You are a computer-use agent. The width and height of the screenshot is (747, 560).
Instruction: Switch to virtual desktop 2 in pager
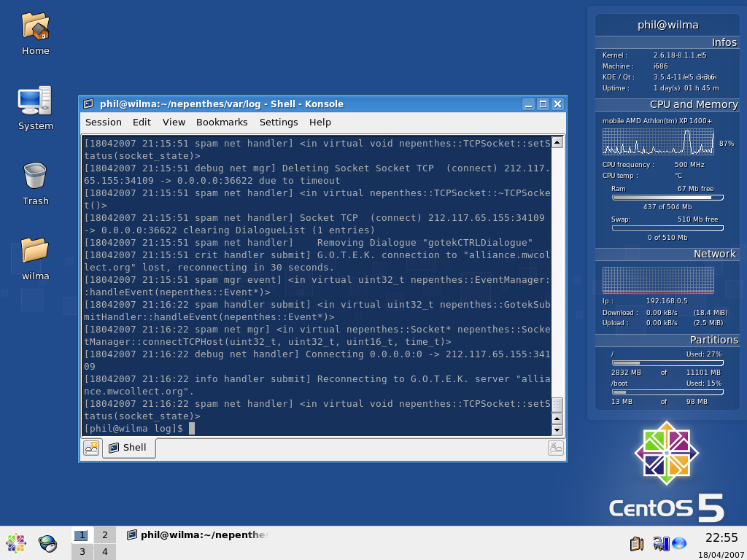point(104,535)
